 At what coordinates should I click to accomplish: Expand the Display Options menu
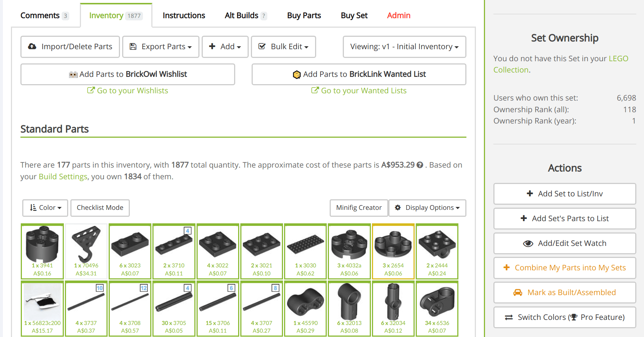point(427,208)
